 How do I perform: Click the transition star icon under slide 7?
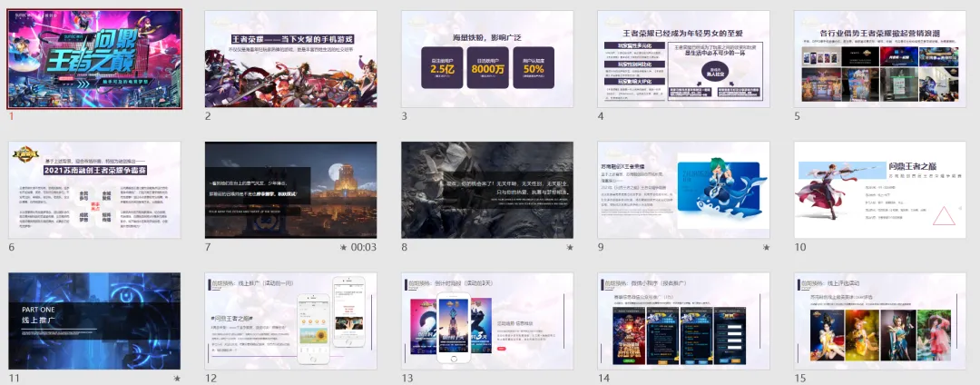point(343,248)
